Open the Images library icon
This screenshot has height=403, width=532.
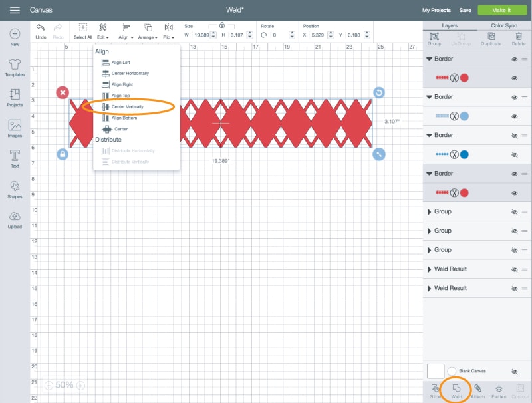click(x=15, y=126)
